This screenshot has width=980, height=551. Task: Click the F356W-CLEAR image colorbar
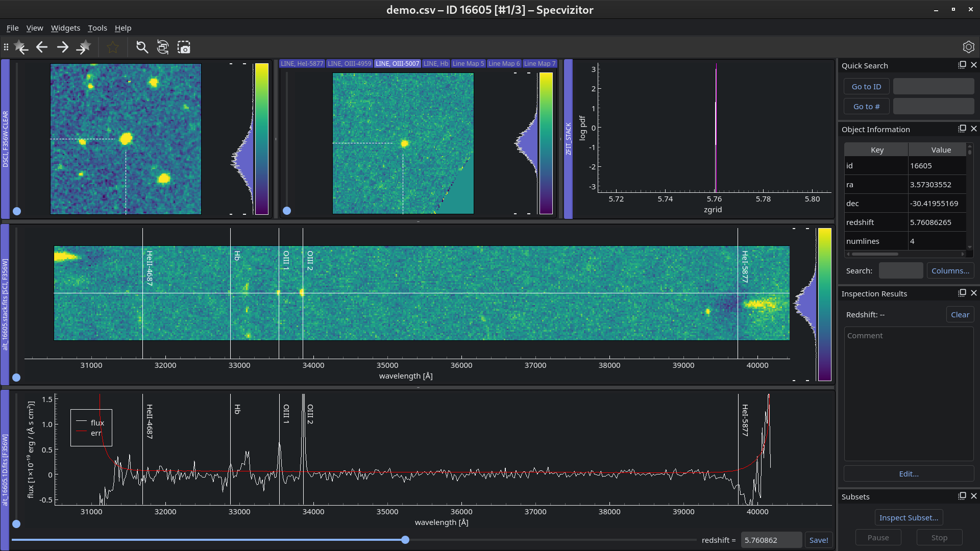[x=262, y=139]
